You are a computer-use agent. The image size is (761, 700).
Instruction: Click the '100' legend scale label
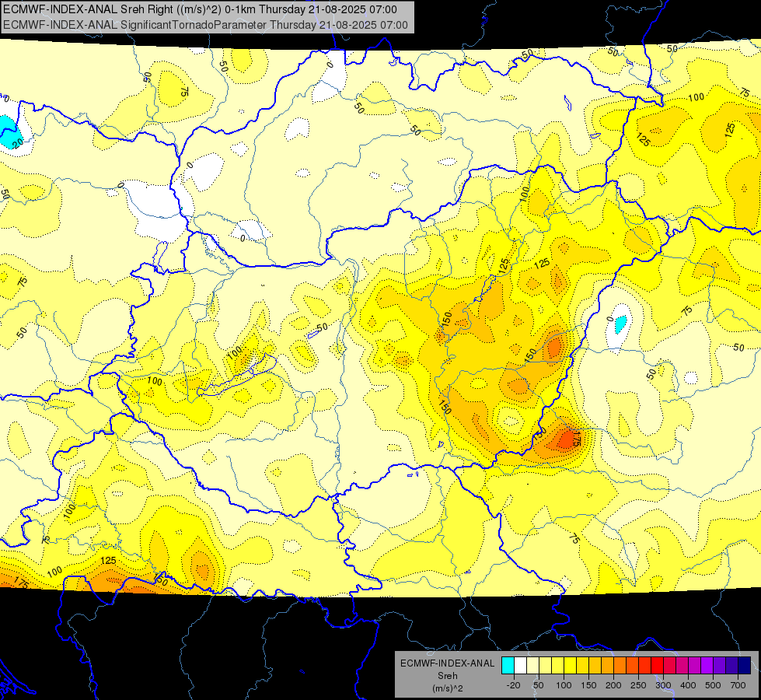(564, 685)
